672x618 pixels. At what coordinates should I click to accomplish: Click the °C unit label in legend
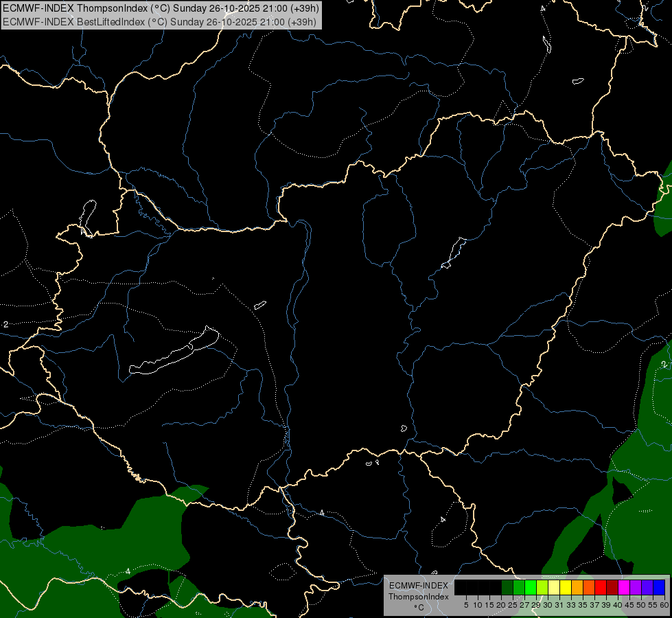[419, 607]
